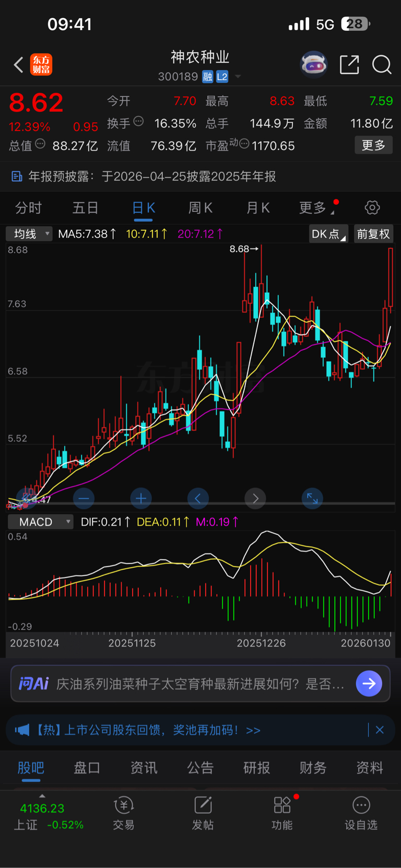Screen dimensions: 401x868
Task: Tap the 总值 info circle icon
Action: coord(40,144)
